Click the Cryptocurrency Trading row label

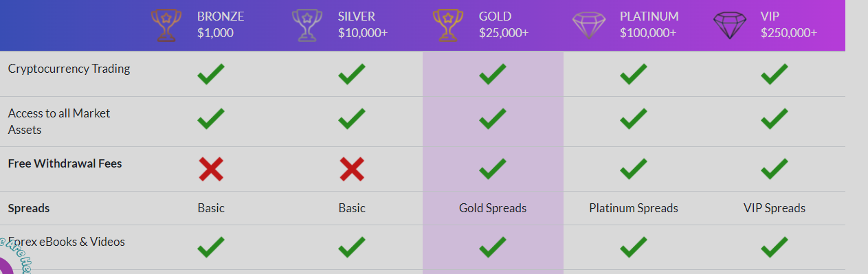(69, 69)
